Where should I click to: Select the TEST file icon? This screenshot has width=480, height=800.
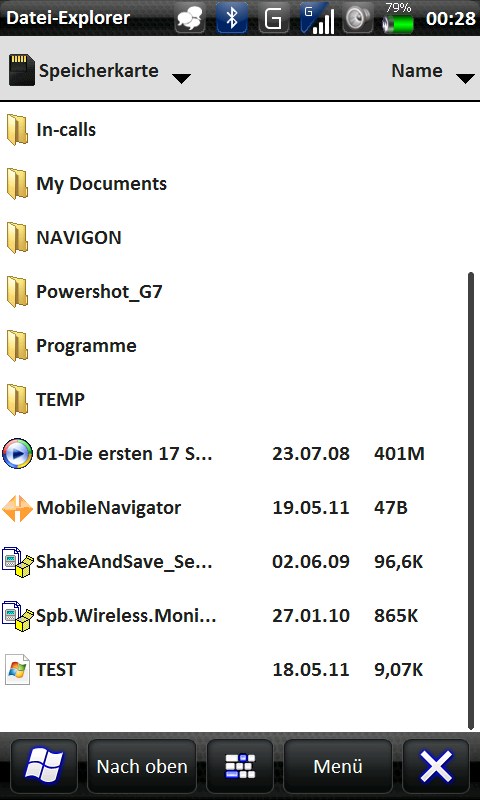coord(17,669)
